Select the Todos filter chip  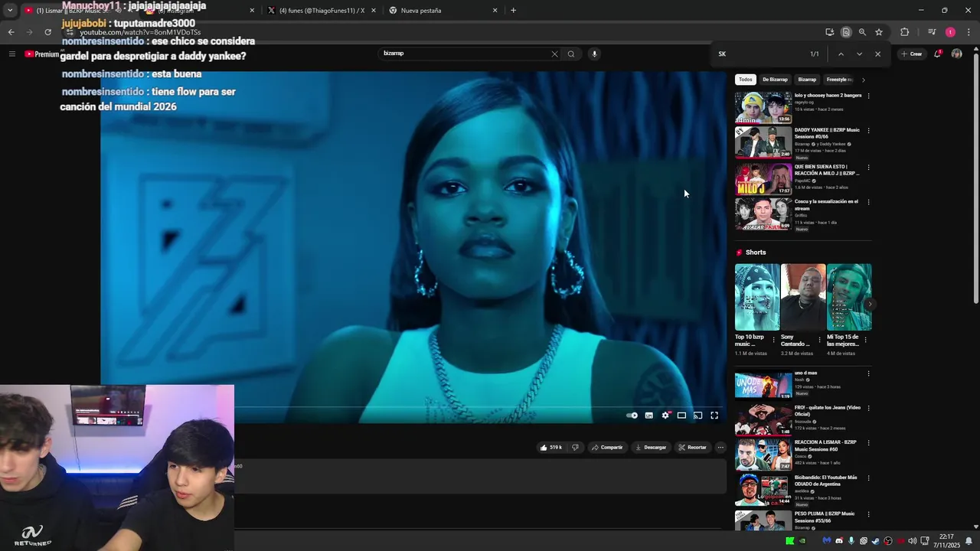(746, 80)
